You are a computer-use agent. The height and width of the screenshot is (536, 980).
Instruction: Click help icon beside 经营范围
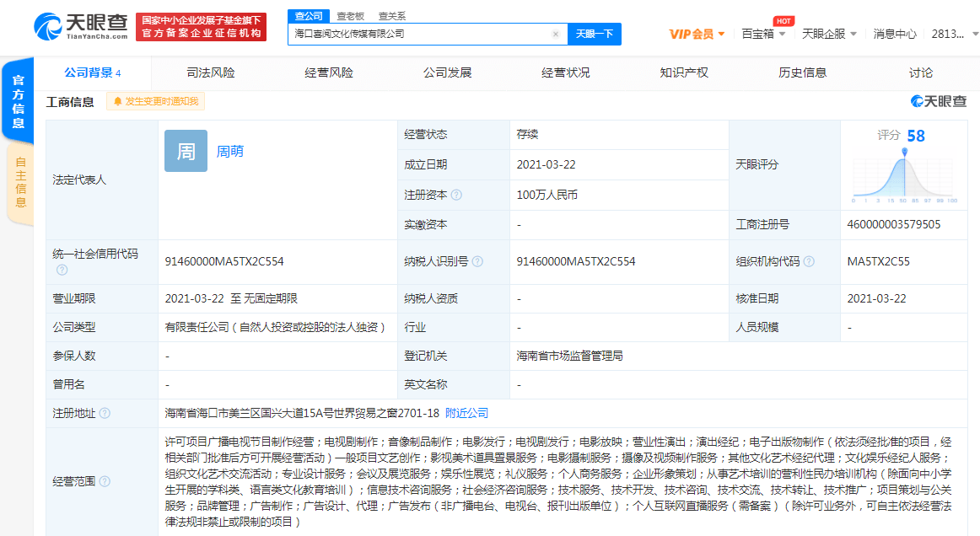(105, 481)
